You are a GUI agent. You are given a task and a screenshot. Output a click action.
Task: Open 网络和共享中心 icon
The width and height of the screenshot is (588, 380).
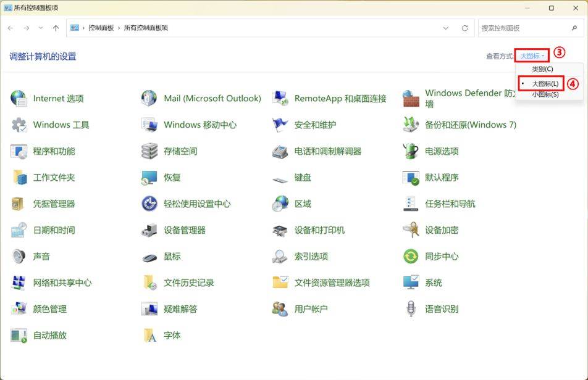coord(19,283)
